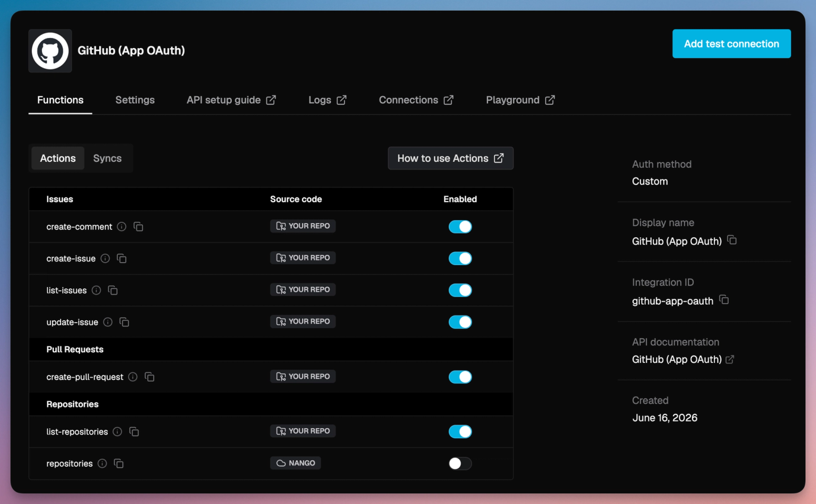
Task: Click YOUR REPO badge for list-repositories
Action: click(303, 431)
